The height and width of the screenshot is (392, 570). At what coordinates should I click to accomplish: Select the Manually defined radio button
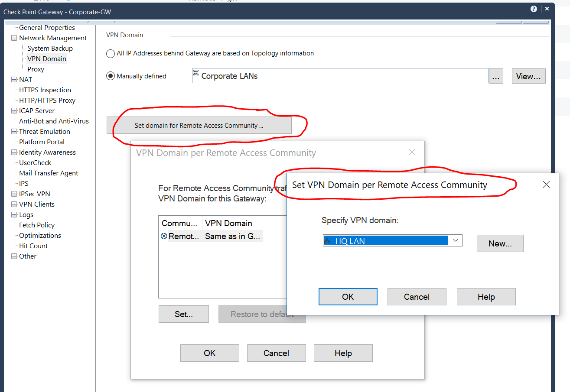(111, 76)
